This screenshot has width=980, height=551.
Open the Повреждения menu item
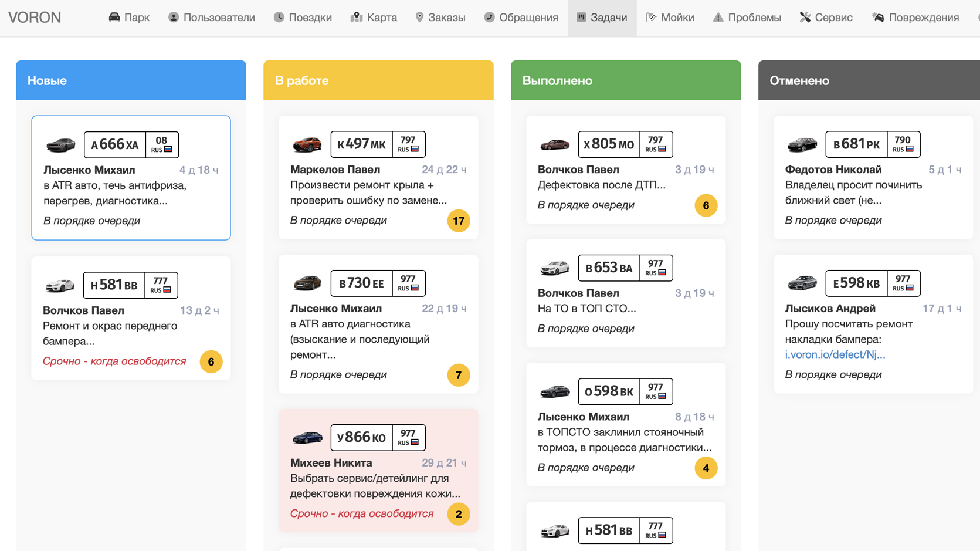click(915, 18)
